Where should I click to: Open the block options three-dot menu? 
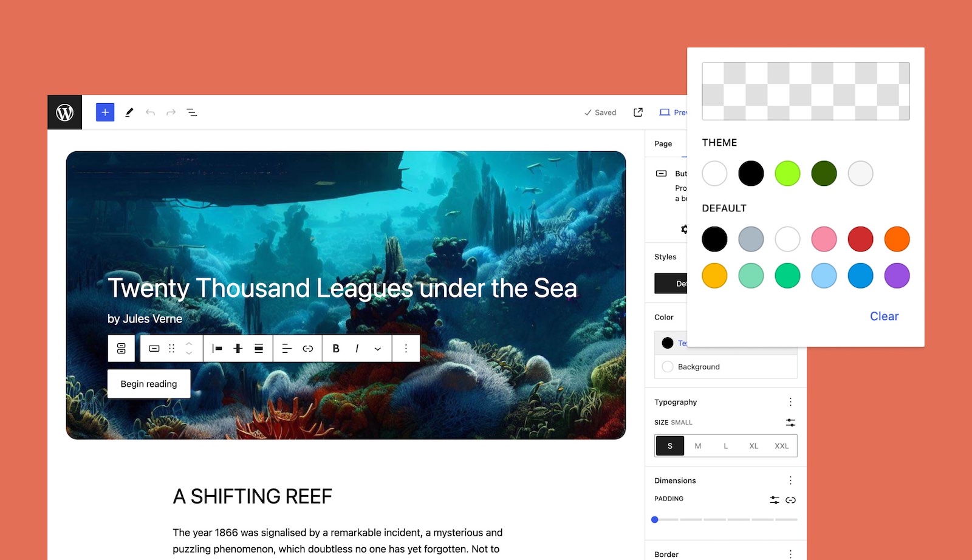click(406, 349)
